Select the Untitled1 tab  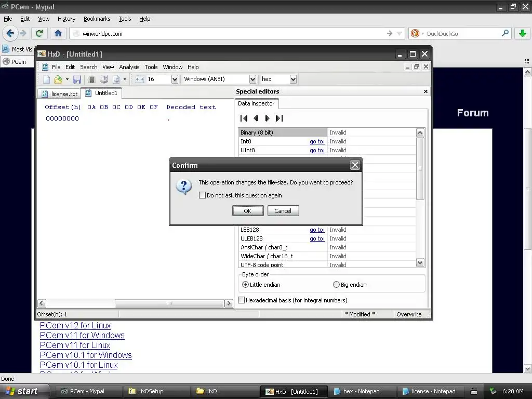(x=101, y=93)
